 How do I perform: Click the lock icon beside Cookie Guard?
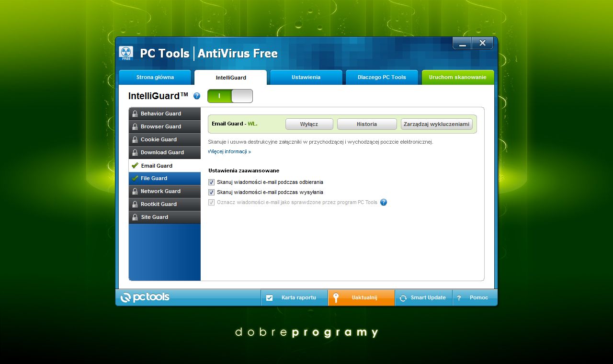[x=135, y=140]
